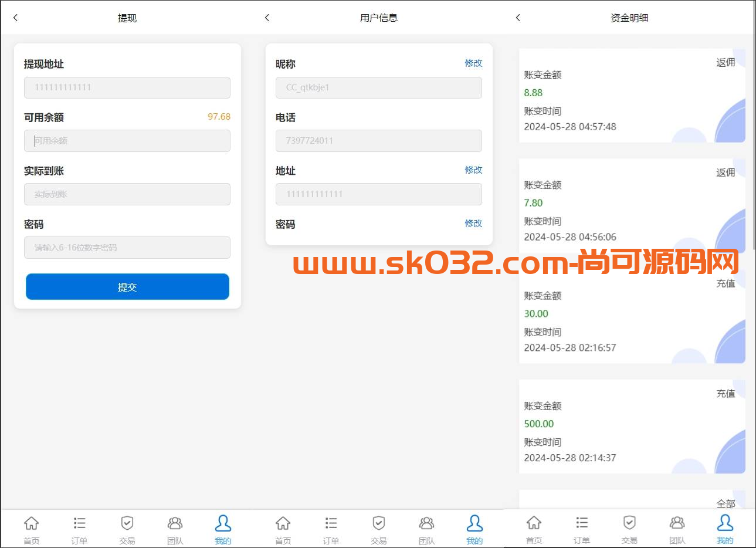
Task: Click the 返佣 label on the 8.88 record
Action: pos(726,62)
